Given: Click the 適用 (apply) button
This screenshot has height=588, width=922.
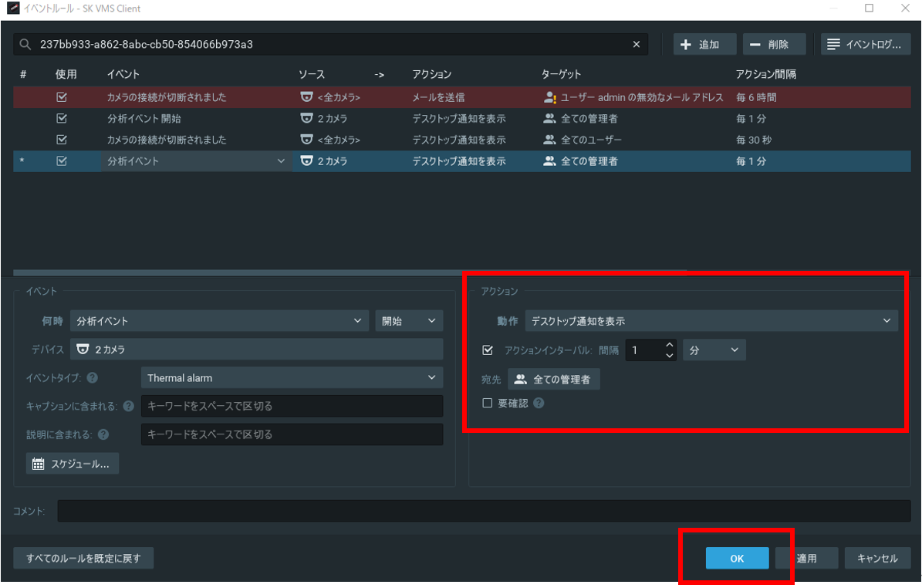Looking at the screenshot, I should pos(807,558).
